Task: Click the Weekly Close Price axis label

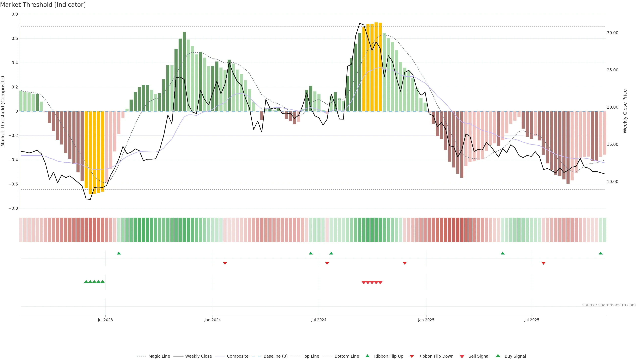Action: click(x=625, y=111)
